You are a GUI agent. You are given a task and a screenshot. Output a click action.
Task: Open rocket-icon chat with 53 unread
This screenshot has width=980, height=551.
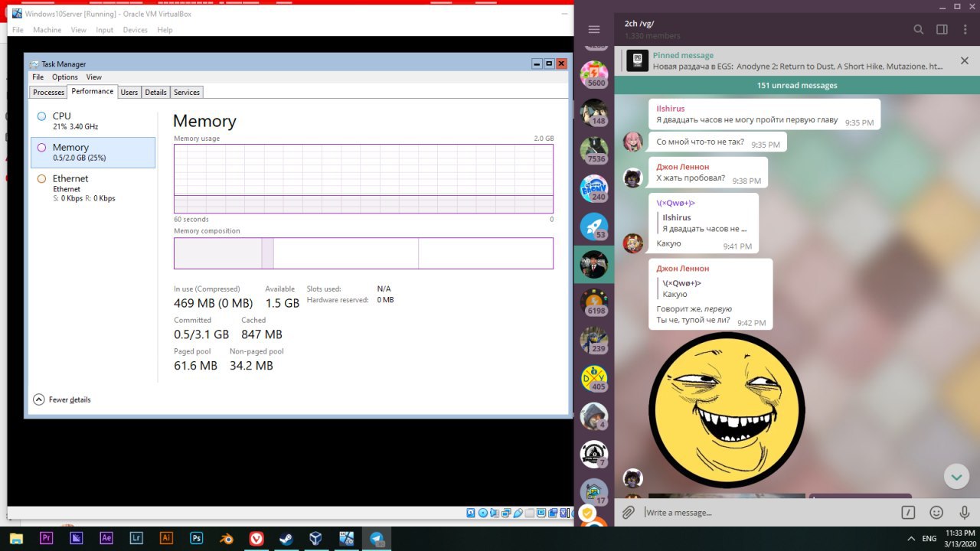[x=594, y=227]
